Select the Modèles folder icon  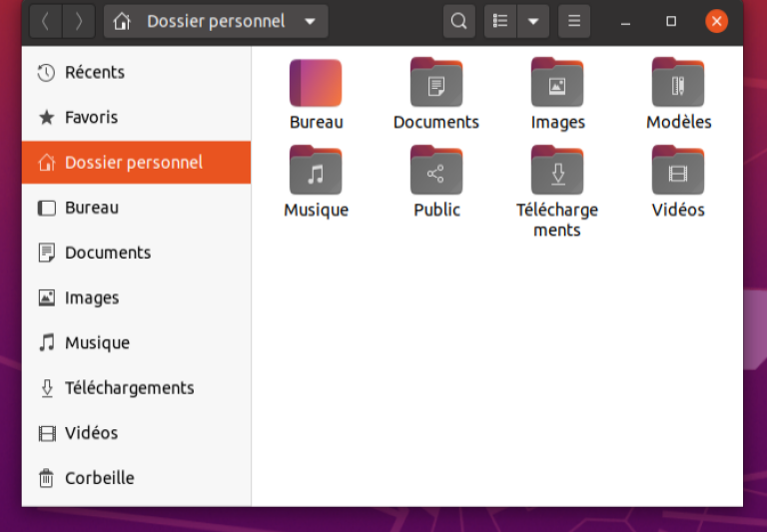tap(678, 82)
